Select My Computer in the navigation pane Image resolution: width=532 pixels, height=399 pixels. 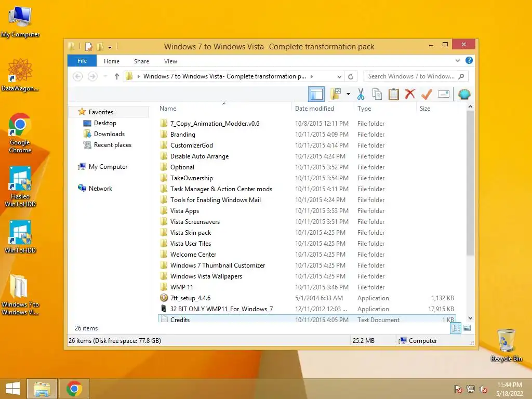[x=108, y=167]
